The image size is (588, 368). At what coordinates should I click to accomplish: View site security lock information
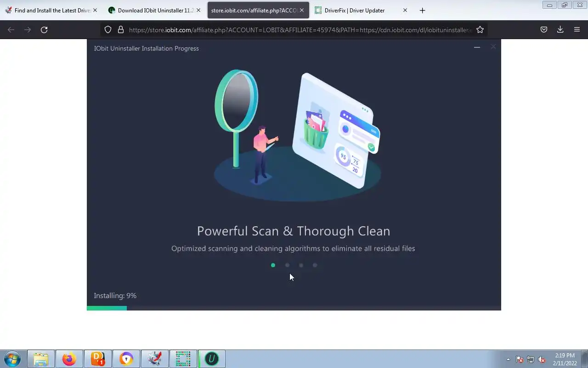121,30
